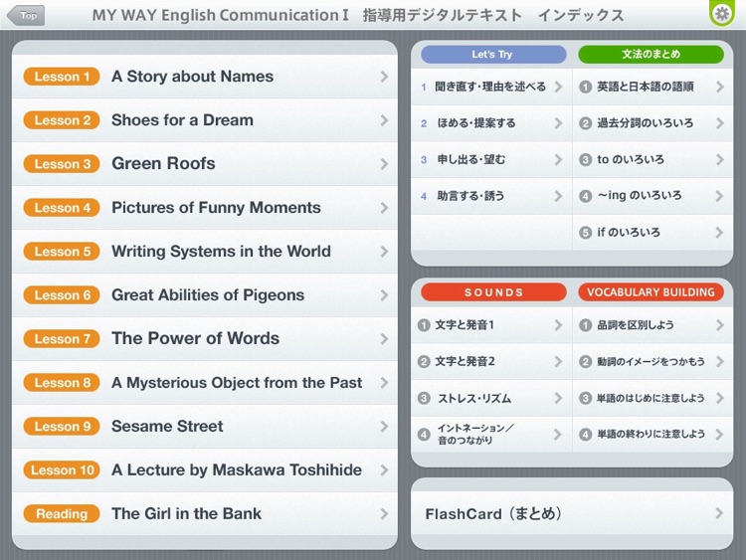The width and height of the screenshot is (746, 560).
Task: Select the Let's Try blue header
Action: pos(493,55)
